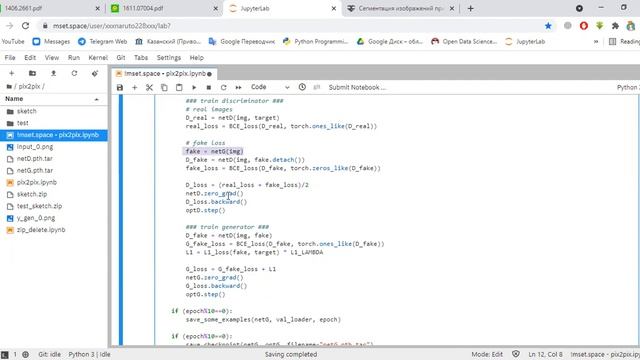Select netG.pth.tar file
The height and width of the screenshot is (360, 640).
click(54, 170)
